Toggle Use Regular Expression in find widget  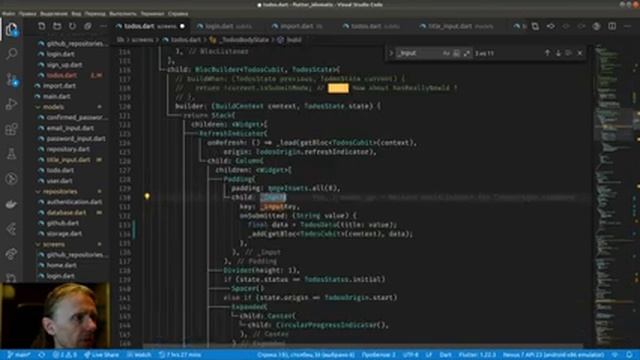(x=467, y=53)
